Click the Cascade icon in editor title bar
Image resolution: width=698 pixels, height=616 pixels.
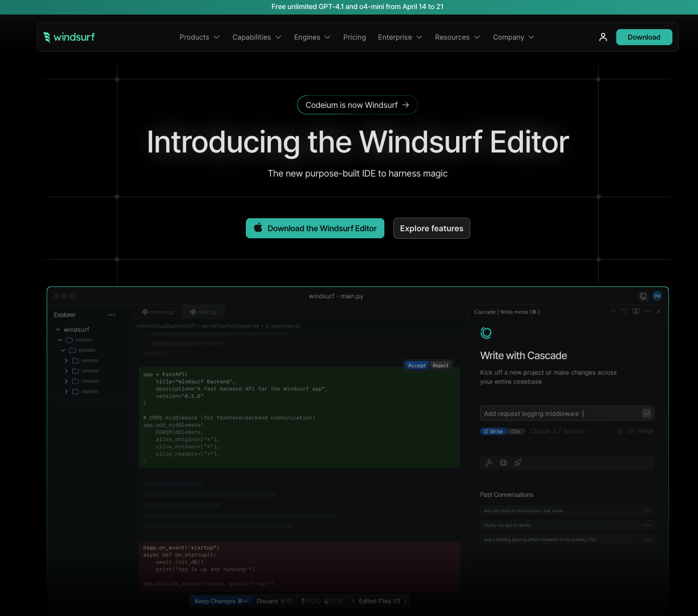pos(643,296)
